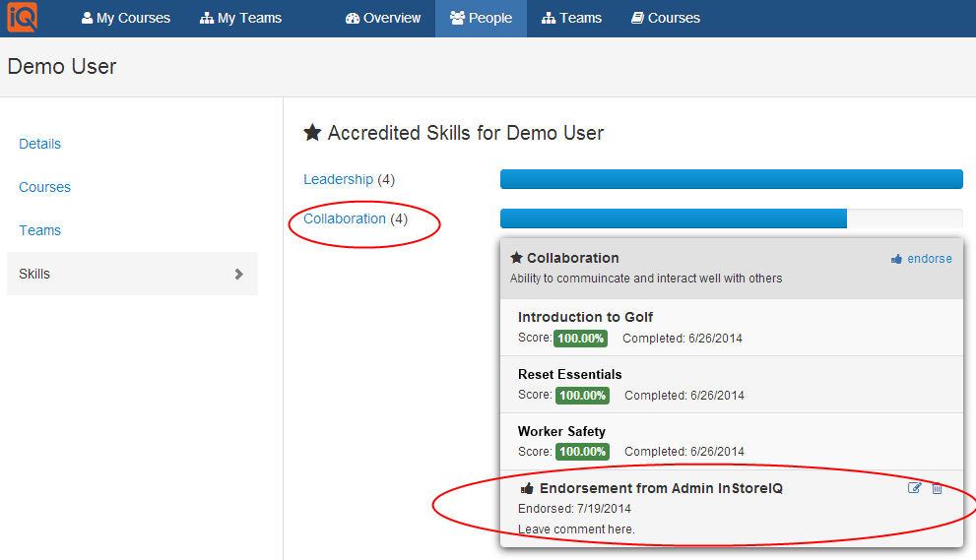Click the star icon beside Collaboration heading
976x560 pixels.
[516, 258]
